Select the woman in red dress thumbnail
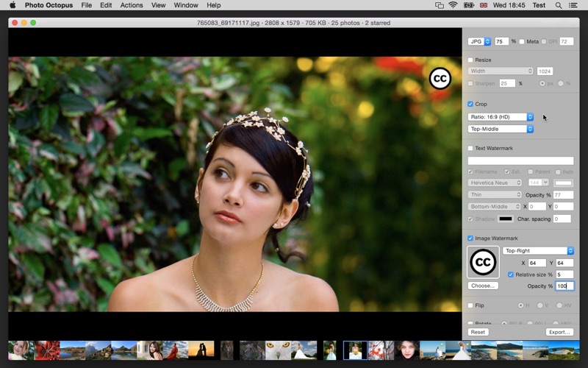This screenshot has width=588, height=368. (x=176, y=350)
